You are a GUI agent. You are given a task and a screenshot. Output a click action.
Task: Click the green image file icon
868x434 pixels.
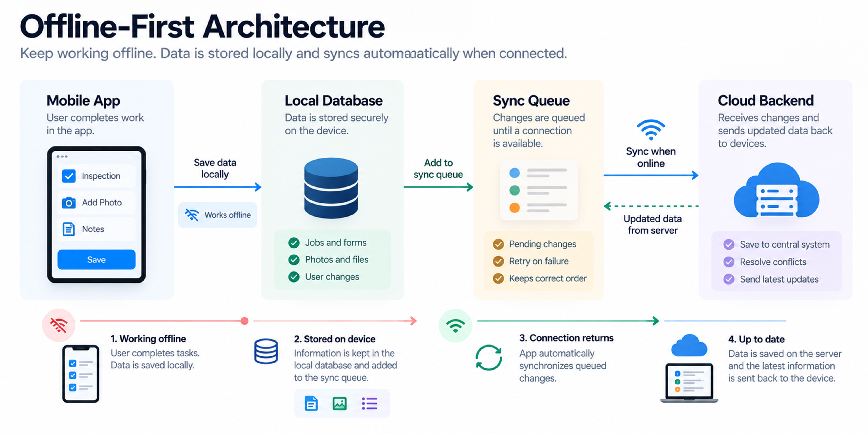pos(339,403)
